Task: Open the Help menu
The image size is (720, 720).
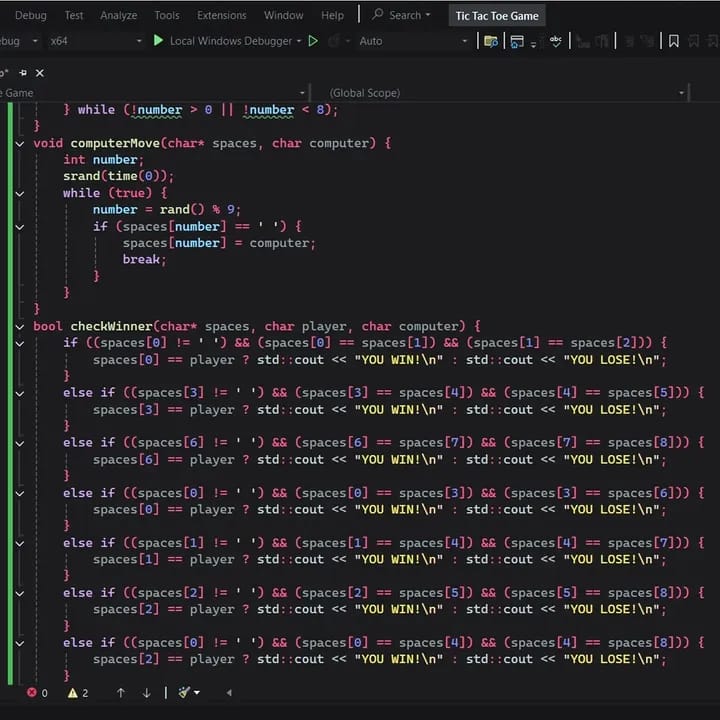Action: pos(332,15)
